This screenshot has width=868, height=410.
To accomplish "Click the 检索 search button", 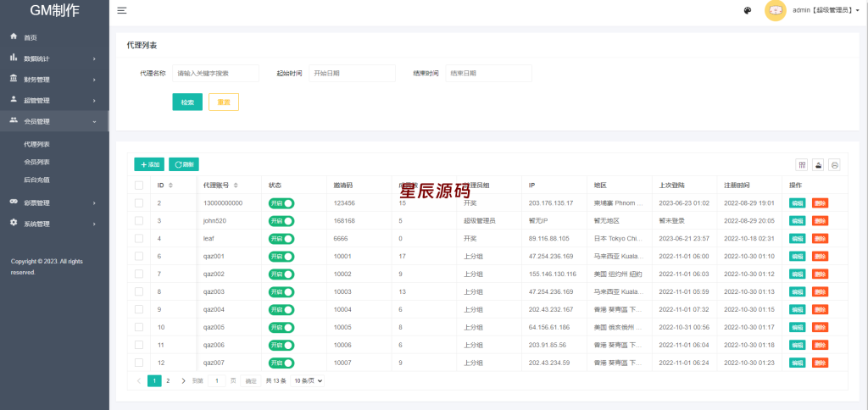I will 187,102.
